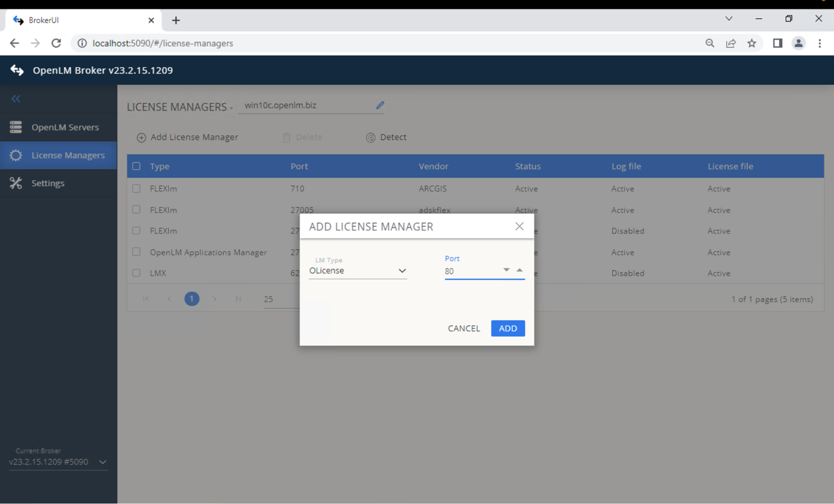Click the Delete trash icon
This screenshot has width=834, height=504.
click(x=286, y=137)
